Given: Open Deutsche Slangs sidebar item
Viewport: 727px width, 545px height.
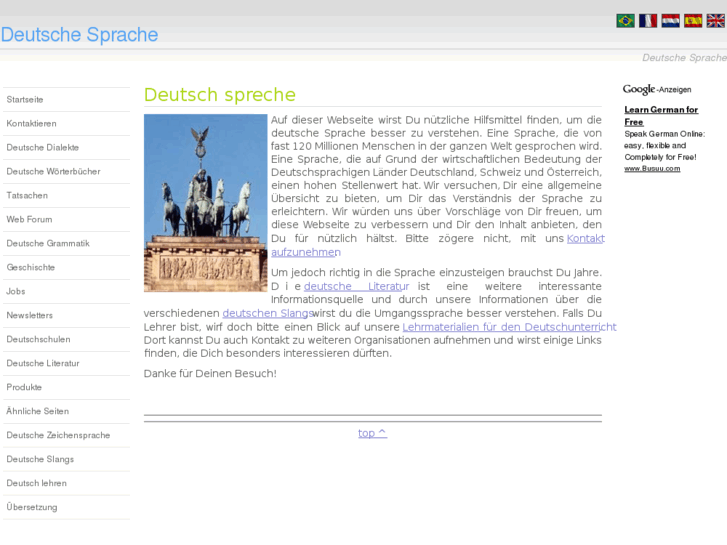Looking at the screenshot, I should [66, 459].
